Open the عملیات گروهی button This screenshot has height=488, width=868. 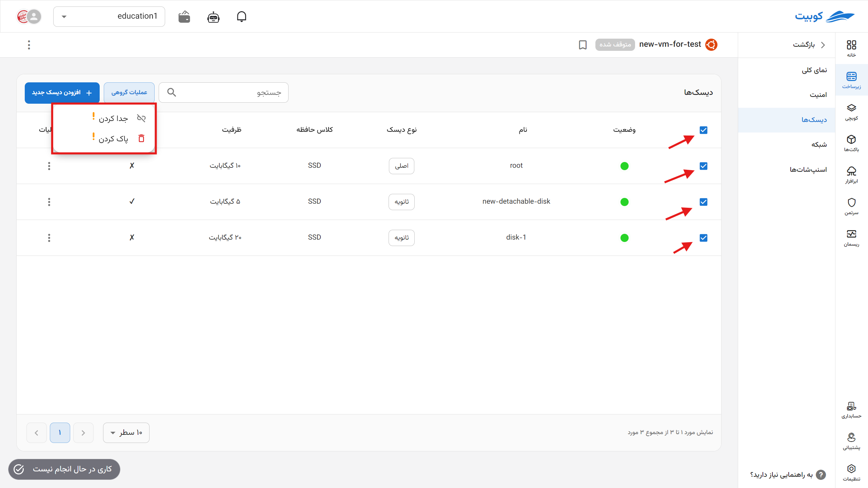(129, 92)
